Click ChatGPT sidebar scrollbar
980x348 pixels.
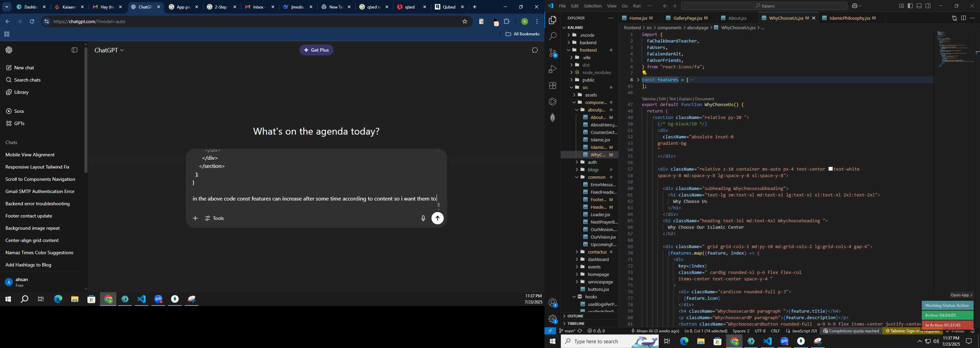[x=86, y=110]
